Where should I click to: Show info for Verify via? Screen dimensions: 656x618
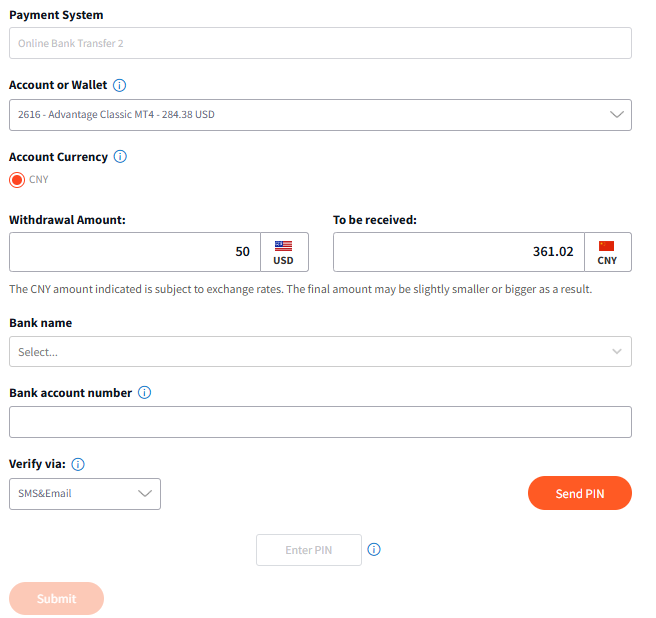click(x=78, y=464)
